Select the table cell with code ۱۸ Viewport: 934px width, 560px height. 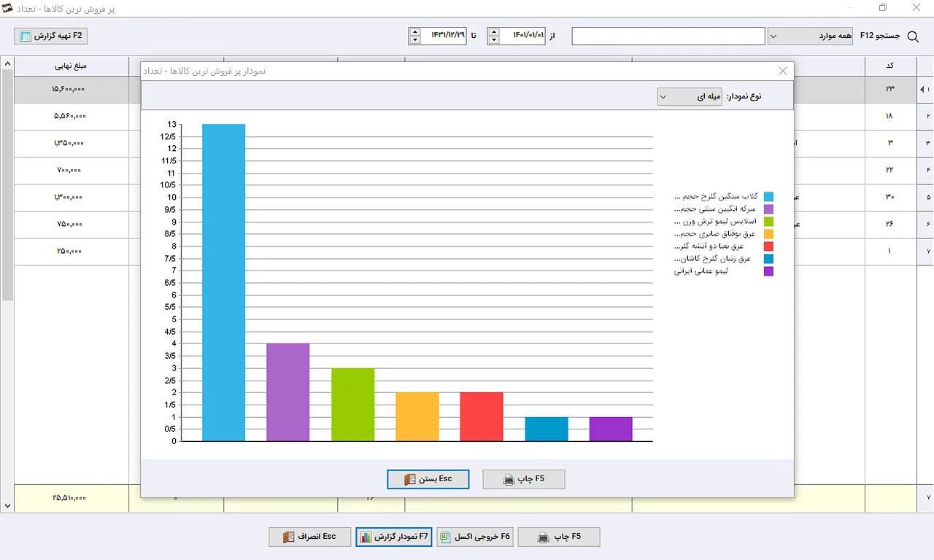(x=890, y=116)
